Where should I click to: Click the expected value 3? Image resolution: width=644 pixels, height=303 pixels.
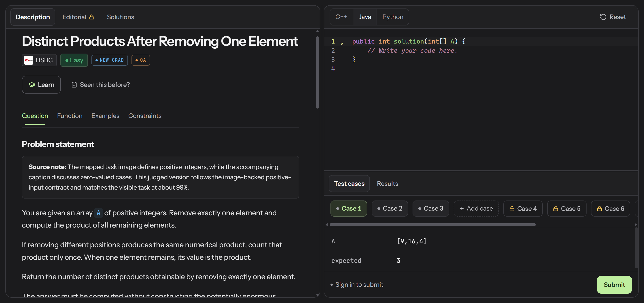click(x=398, y=261)
